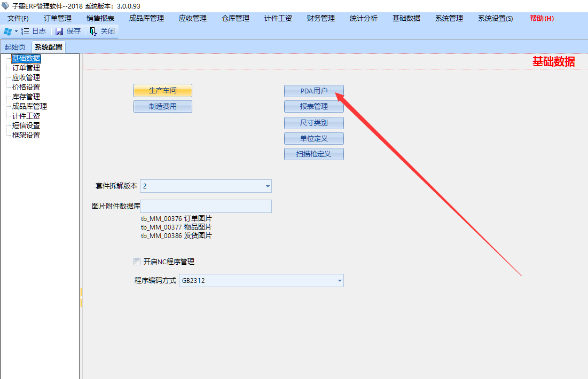The width and height of the screenshot is (588, 379).
Task: Open the 程序编码方式 GB2312 dropdown
Action: (339, 281)
